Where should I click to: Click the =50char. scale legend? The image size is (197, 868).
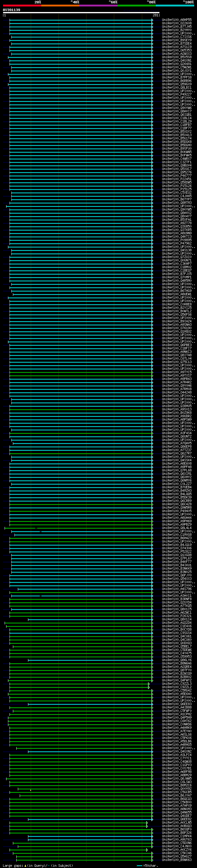coord(147,866)
